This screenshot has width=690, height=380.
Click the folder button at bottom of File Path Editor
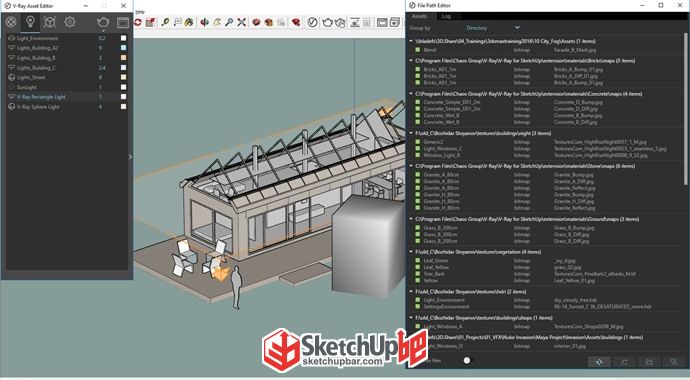pos(649,362)
